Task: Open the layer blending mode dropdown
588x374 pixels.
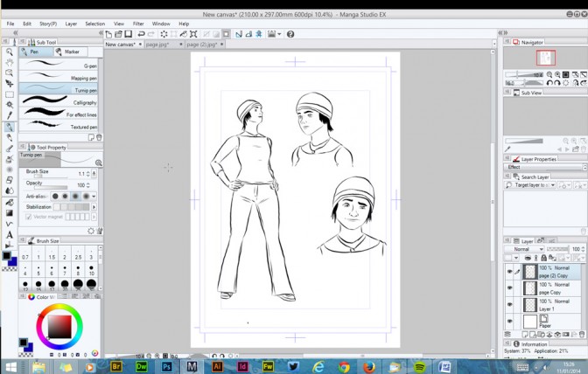Action: coord(528,249)
